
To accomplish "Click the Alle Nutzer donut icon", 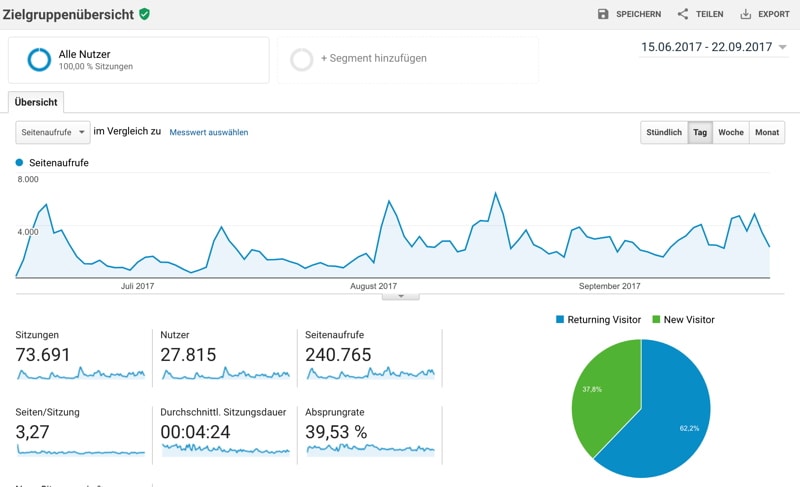I will point(39,59).
